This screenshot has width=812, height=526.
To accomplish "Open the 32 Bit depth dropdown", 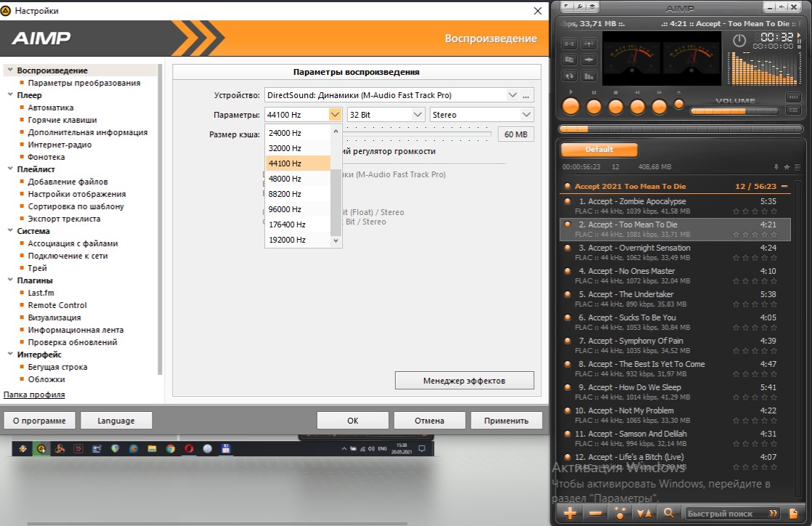I will 386,115.
